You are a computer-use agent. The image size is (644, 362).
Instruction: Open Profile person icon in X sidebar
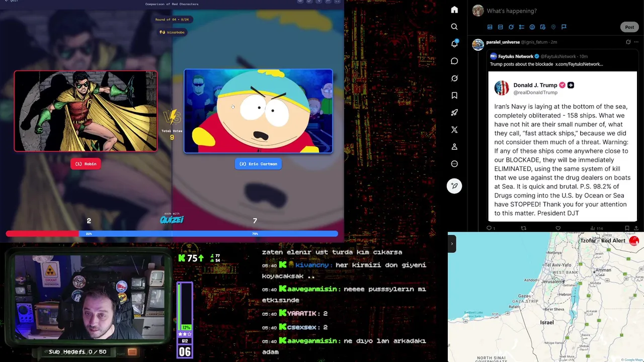[x=454, y=146]
